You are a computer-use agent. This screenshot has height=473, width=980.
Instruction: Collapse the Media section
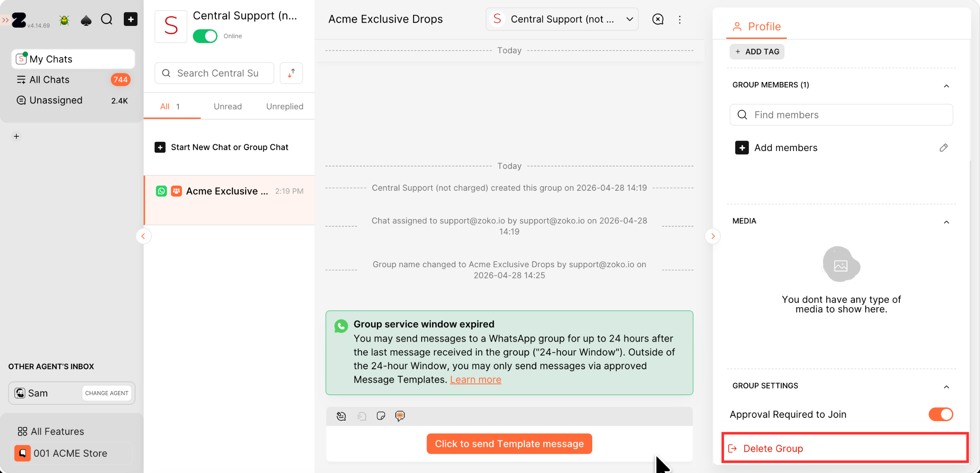[x=946, y=221]
